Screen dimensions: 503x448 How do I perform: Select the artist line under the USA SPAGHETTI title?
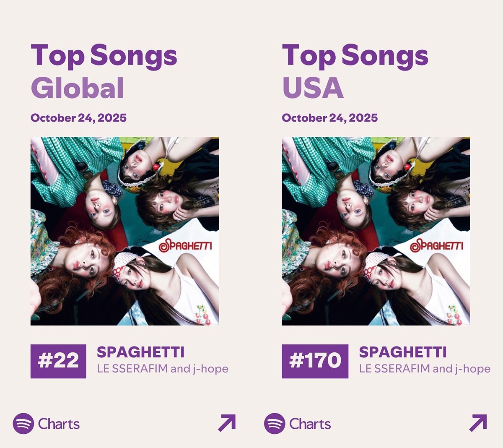tap(425, 369)
